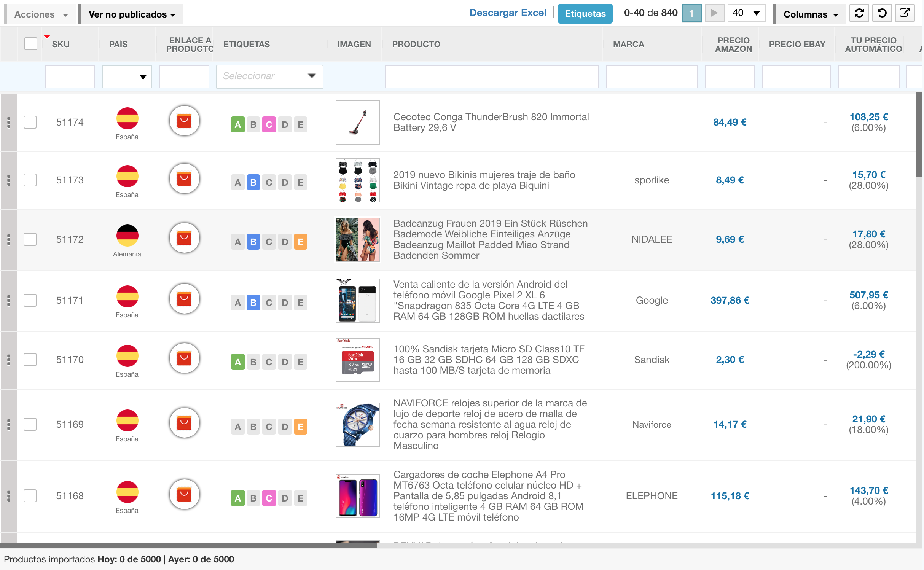
Task: Toggle pink label C on SKU 51168
Action: (269, 498)
